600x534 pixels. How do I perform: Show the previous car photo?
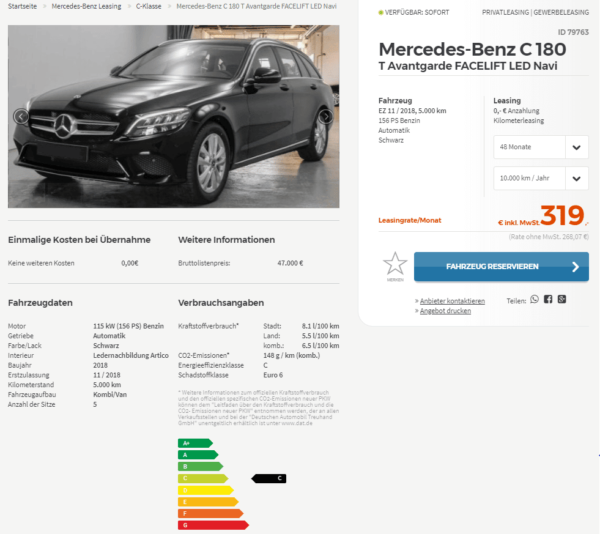click(x=21, y=116)
